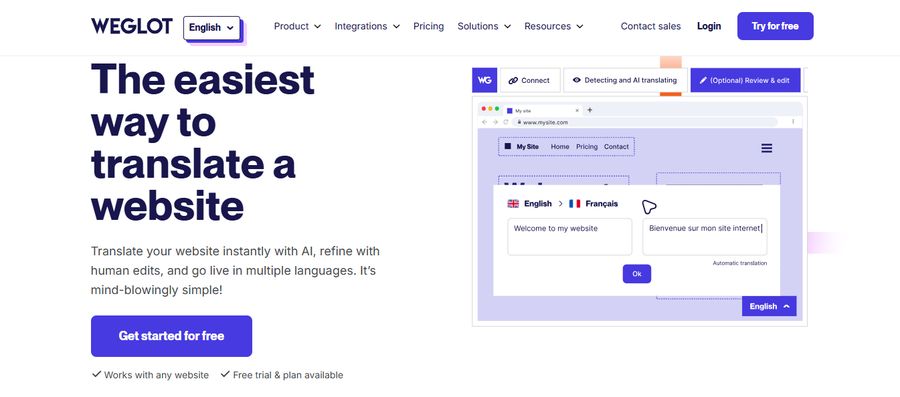Click the Weglot logo

pyautogui.click(x=131, y=26)
